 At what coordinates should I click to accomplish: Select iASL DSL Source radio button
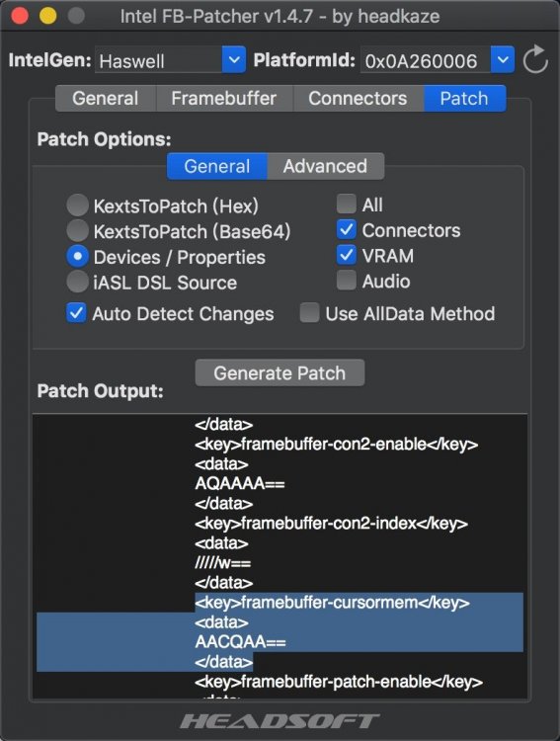(x=77, y=282)
